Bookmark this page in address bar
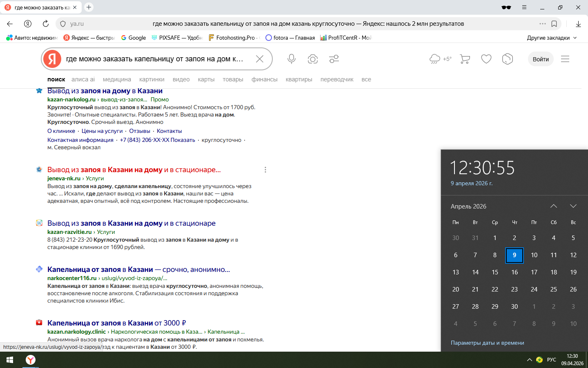 (554, 24)
